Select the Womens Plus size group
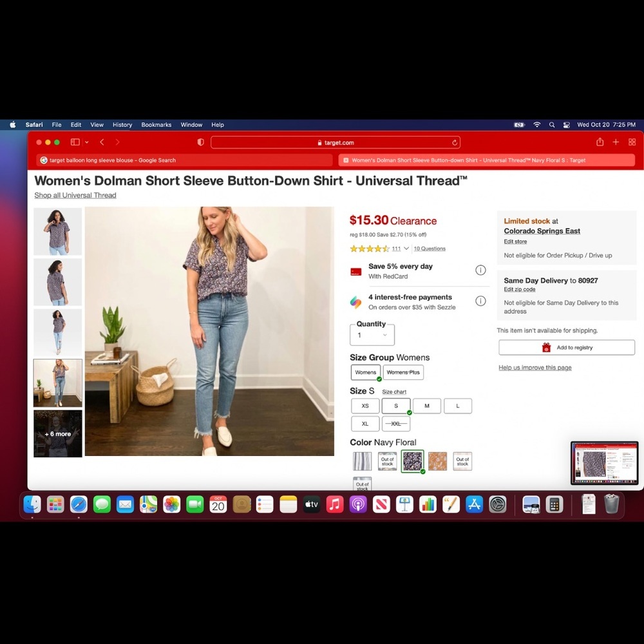 click(403, 372)
